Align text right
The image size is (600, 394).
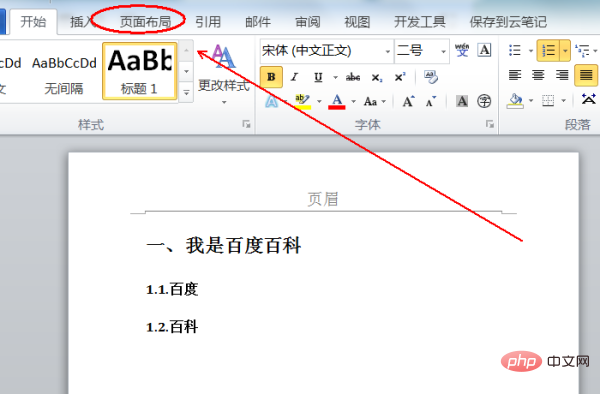[x=562, y=75]
